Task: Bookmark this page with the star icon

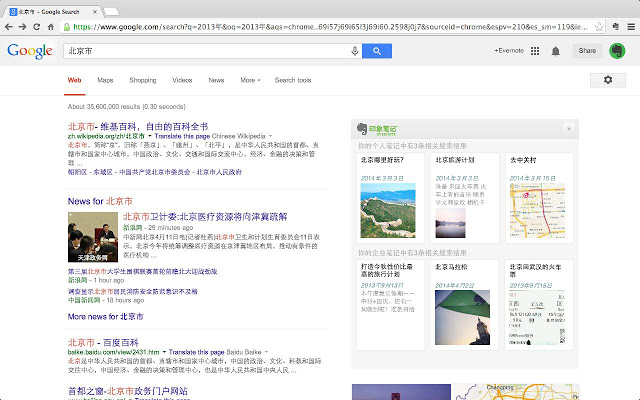Action: pos(599,27)
